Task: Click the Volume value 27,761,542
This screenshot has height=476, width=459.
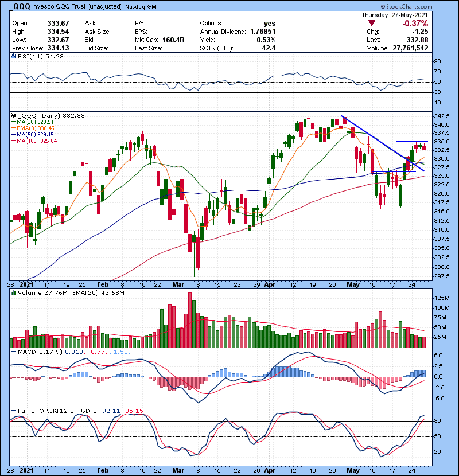Action: coord(410,48)
